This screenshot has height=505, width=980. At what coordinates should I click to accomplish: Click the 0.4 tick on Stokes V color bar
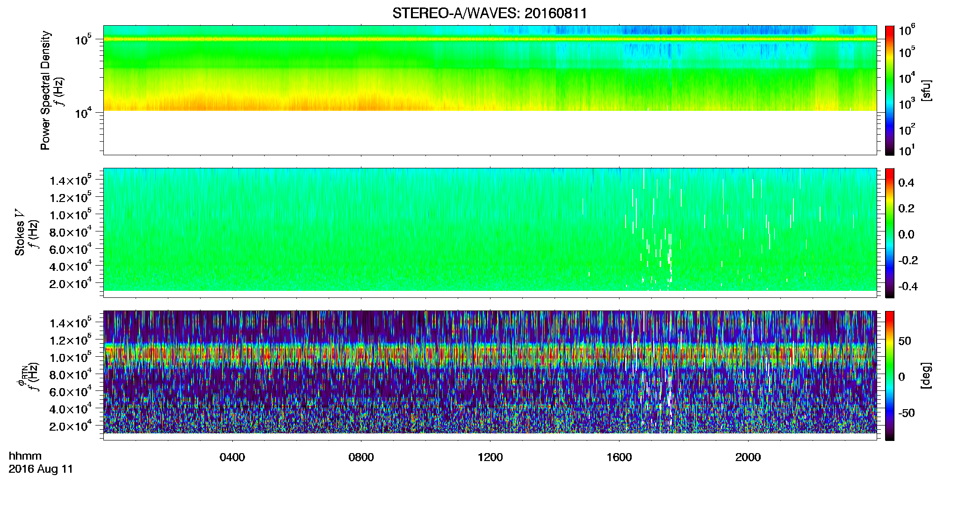click(906, 183)
